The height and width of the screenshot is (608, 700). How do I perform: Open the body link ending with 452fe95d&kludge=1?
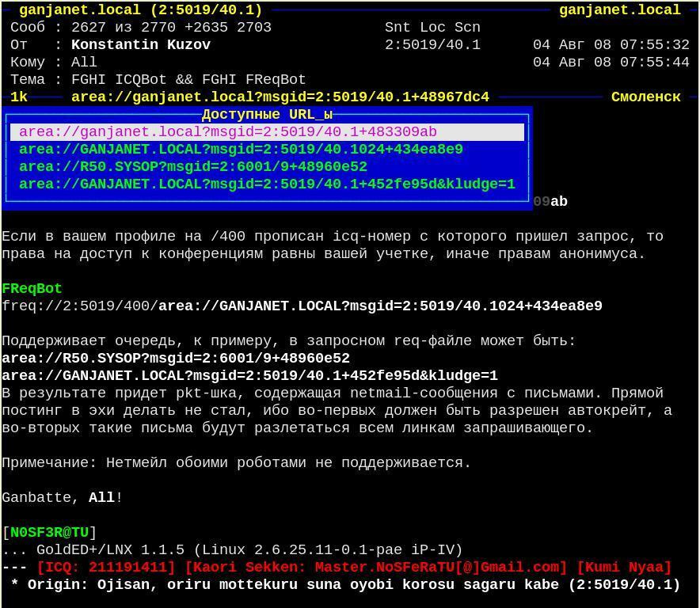click(249, 376)
